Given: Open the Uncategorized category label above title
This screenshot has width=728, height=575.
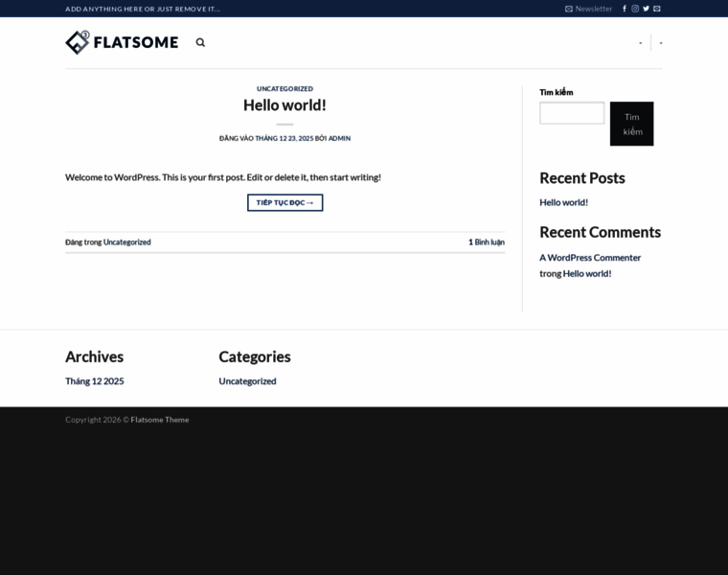Looking at the screenshot, I should (284, 88).
